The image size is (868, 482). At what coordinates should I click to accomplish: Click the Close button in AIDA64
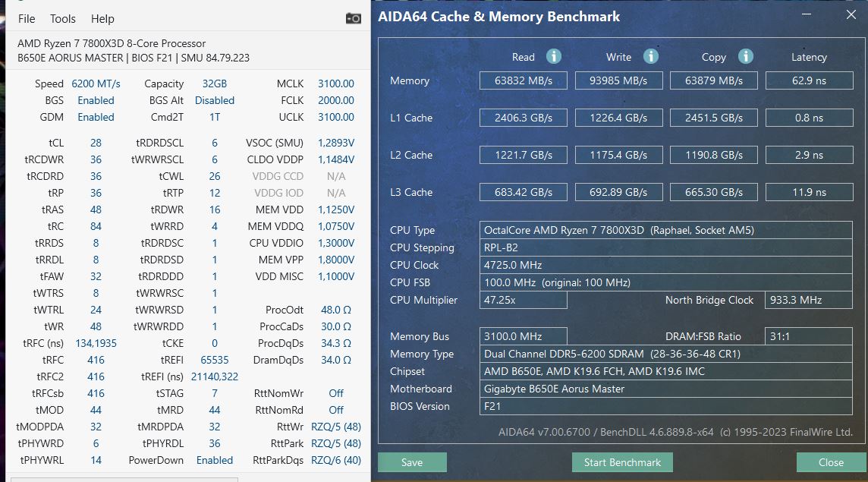(831, 462)
